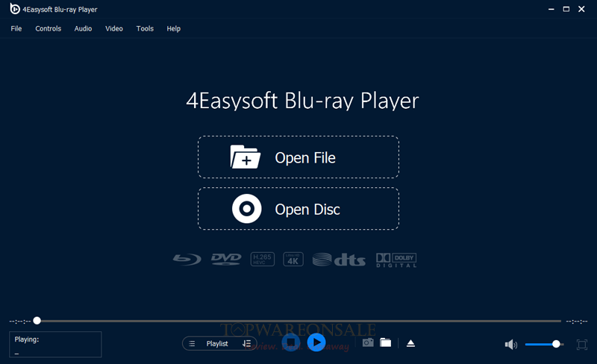Click the Open File button

tap(298, 157)
